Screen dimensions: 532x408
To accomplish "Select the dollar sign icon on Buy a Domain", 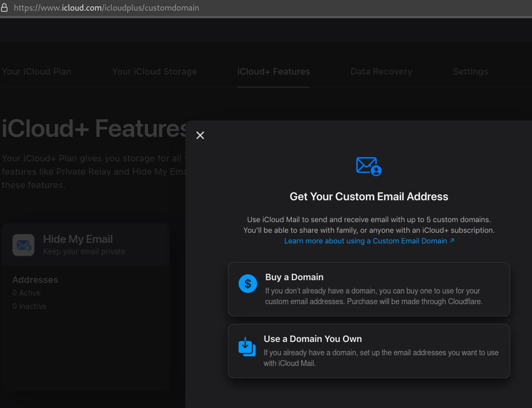I will [248, 284].
